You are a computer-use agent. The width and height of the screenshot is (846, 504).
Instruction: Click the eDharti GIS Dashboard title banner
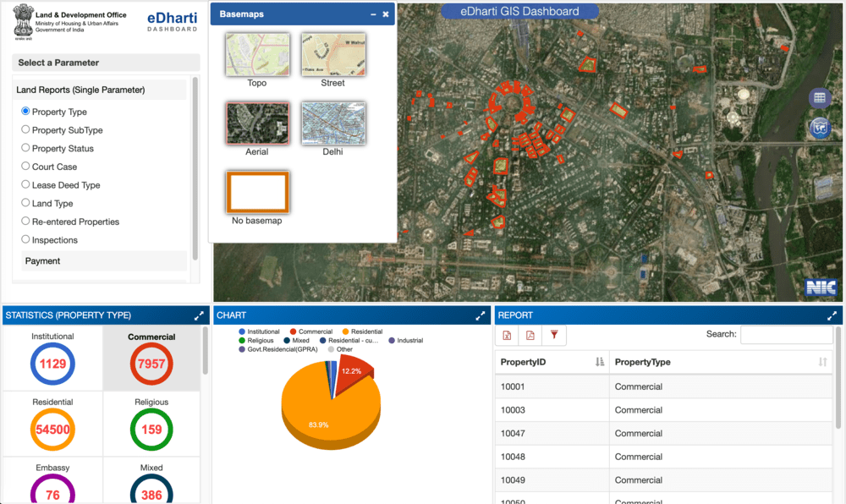(x=519, y=11)
